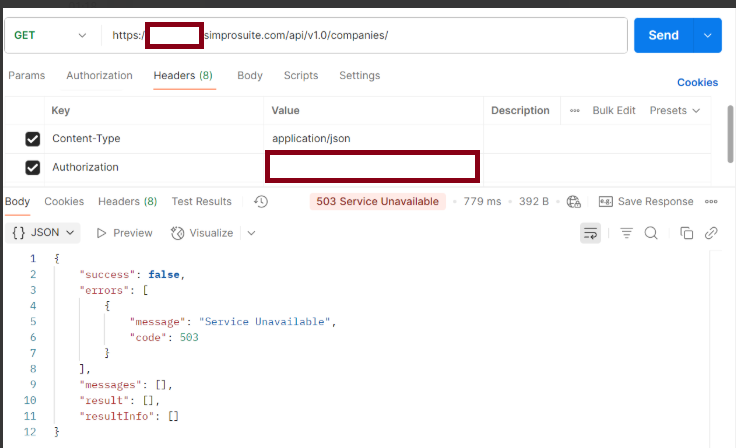The height and width of the screenshot is (448, 736).
Task: Click the Description column header
Action: (520, 111)
